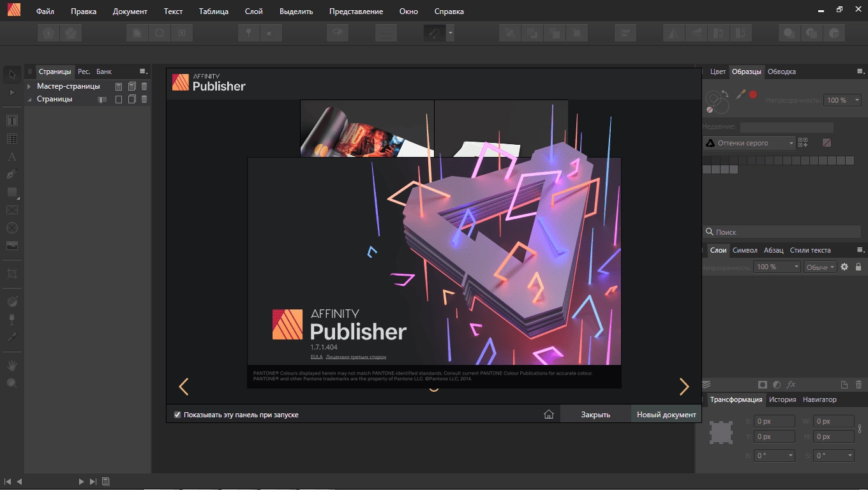
Task: Click the red fill colour circle
Action: [x=753, y=94]
